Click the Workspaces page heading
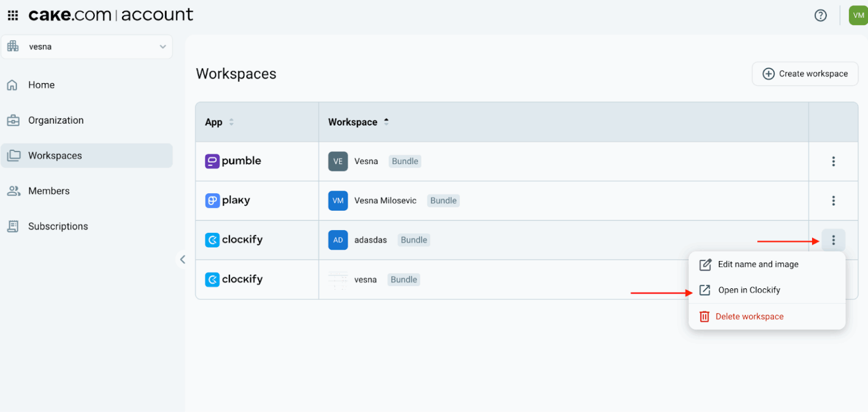The image size is (868, 412). (236, 74)
